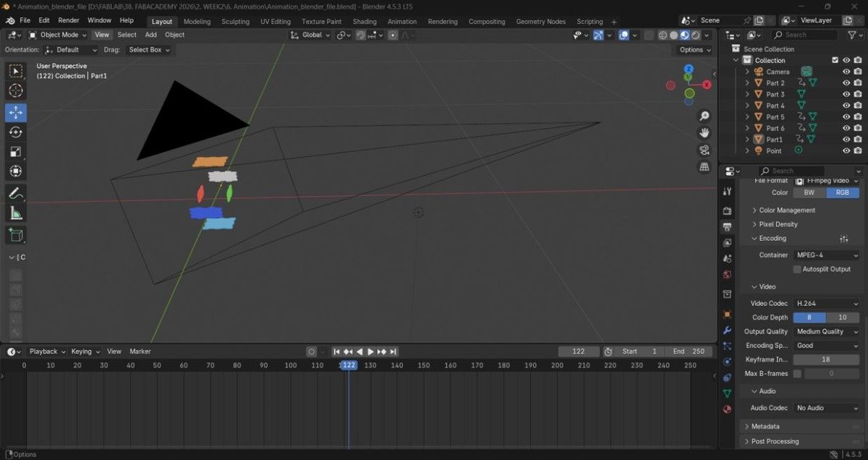Open the Object properties orange square tab
Viewport: 868px width, 460px height.
[727, 315]
